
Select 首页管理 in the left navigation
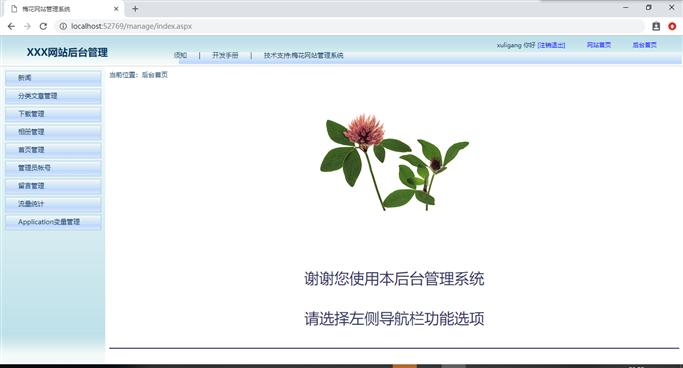click(53, 150)
